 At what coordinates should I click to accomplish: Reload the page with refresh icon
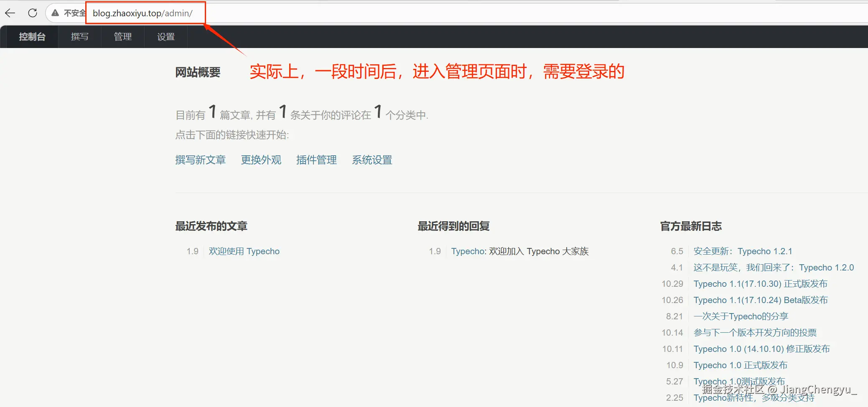(33, 13)
